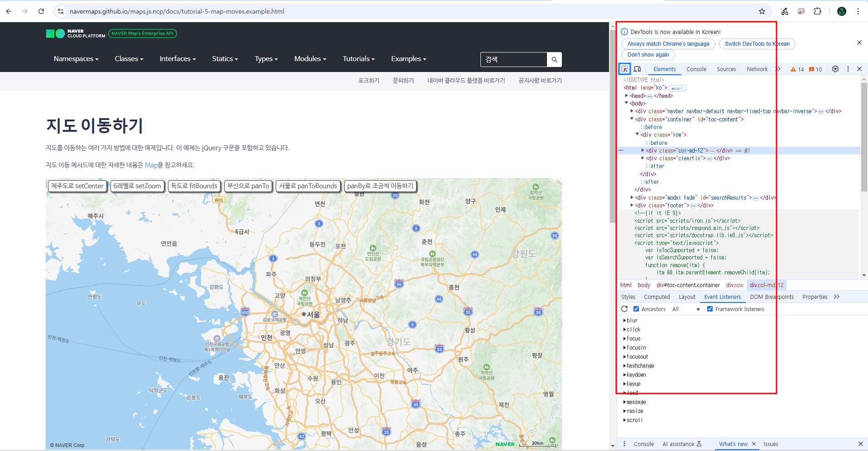
Task: Toggle the Framework listeners checkbox
Action: tap(710, 309)
